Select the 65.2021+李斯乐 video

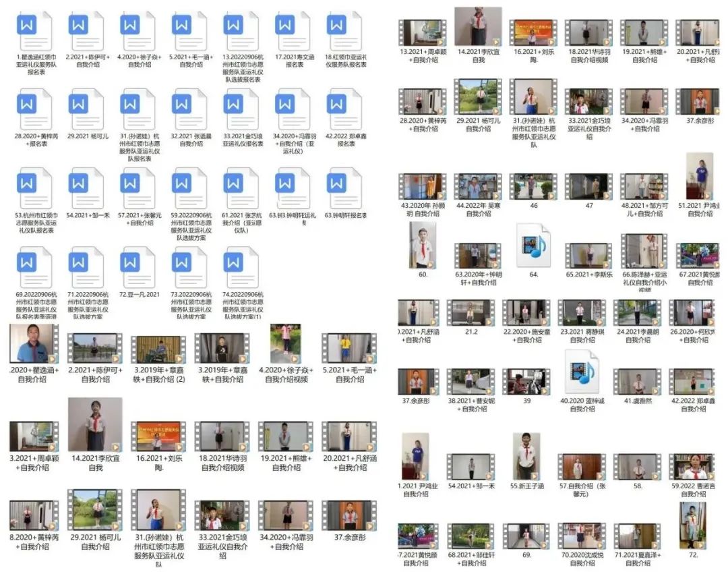coord(588,256)
